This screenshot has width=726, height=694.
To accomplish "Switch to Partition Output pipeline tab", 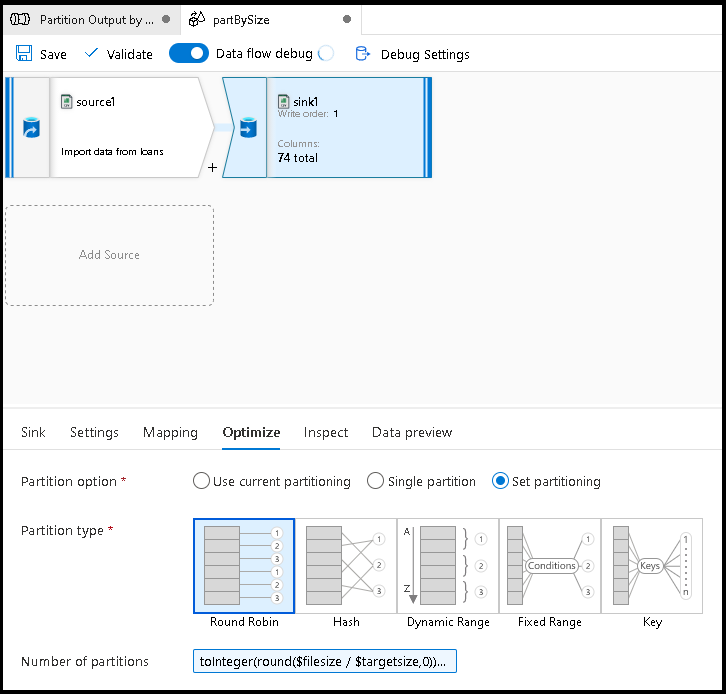I will tap(90, 19).
